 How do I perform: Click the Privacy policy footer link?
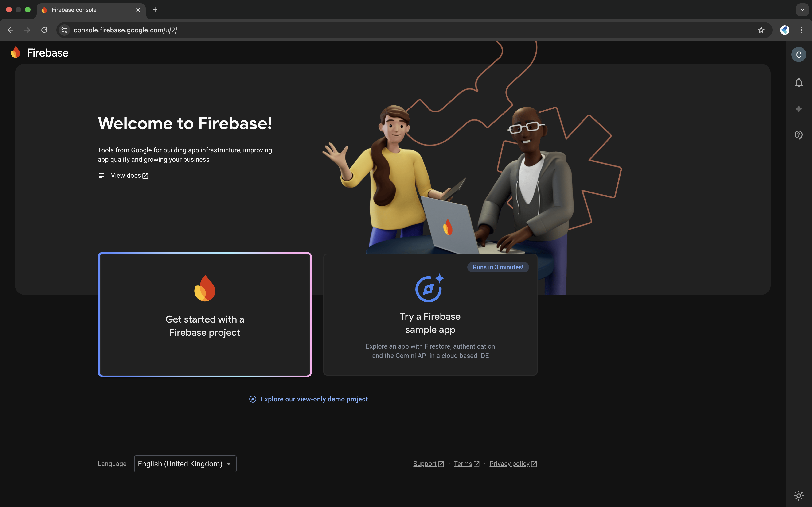509,464
